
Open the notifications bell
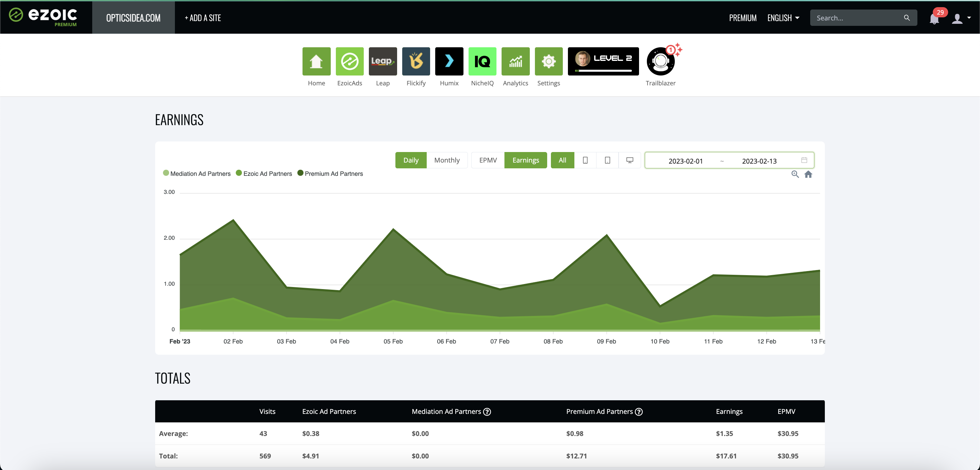[934, 18]
